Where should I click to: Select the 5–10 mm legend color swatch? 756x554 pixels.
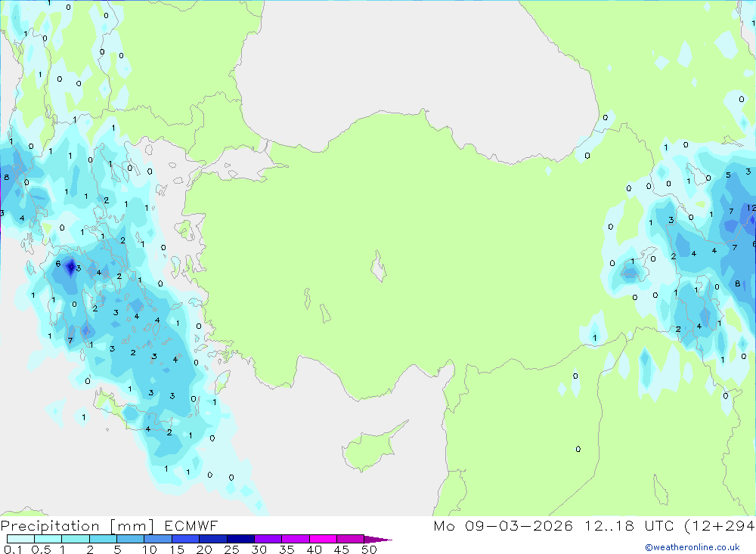[x=131, y=539]
